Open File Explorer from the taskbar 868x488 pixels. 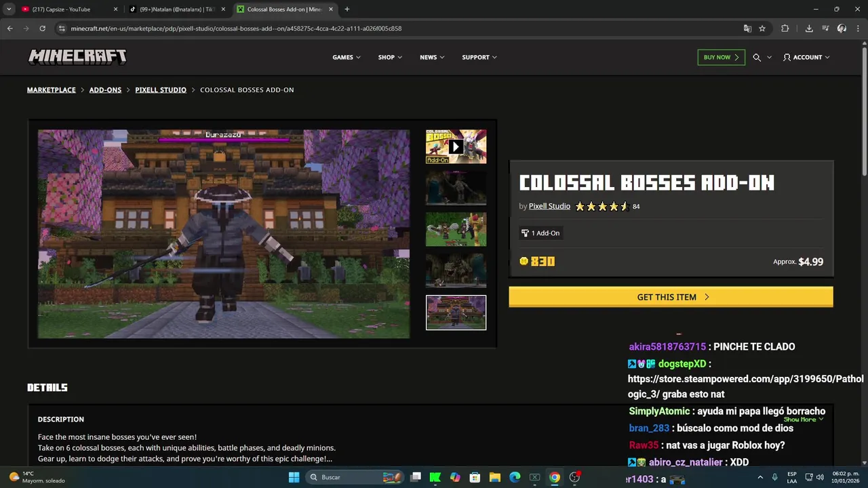495,477
